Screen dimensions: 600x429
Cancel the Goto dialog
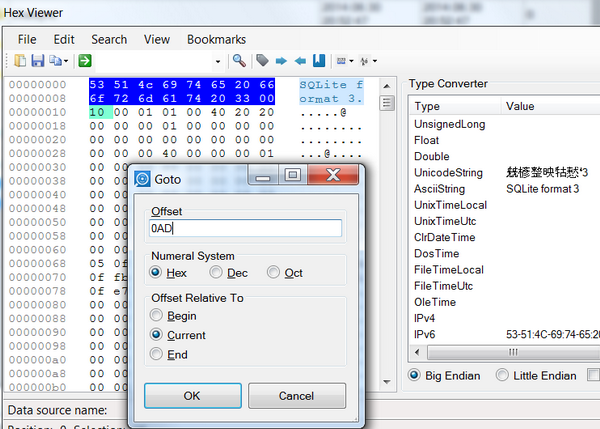point(296,396)
